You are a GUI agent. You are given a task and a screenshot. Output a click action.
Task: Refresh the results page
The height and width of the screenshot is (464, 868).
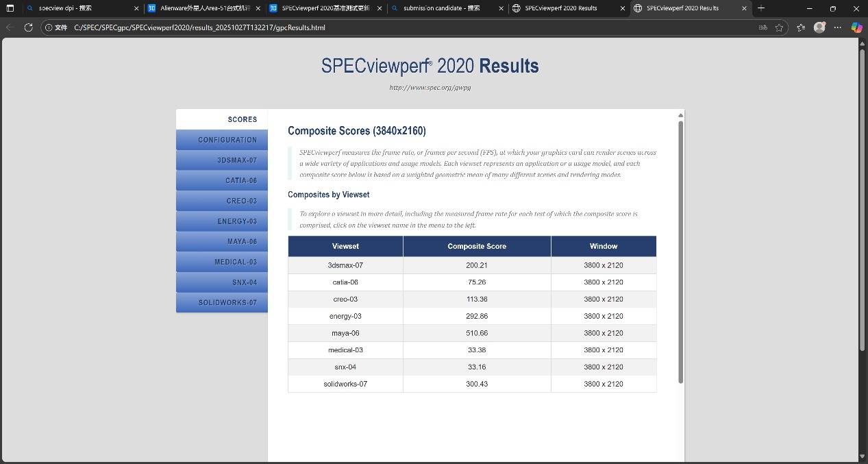pos(28,27)
